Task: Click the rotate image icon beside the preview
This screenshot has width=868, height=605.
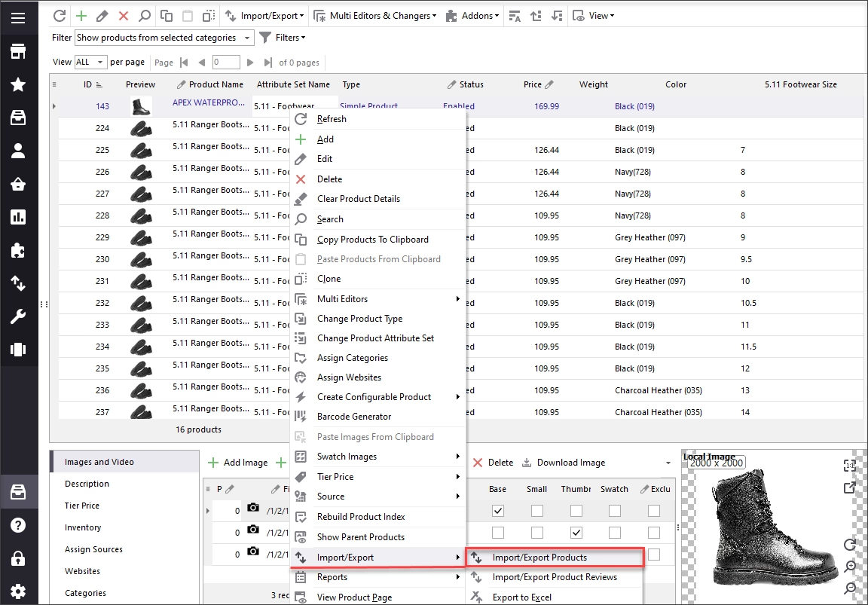Action: tap(850, 545)
